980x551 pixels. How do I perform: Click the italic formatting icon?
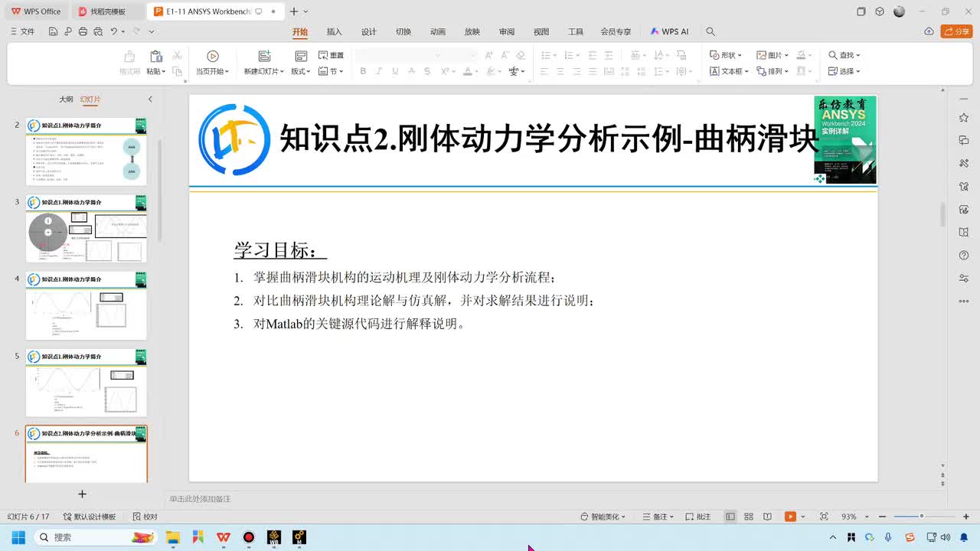point(379,71)
